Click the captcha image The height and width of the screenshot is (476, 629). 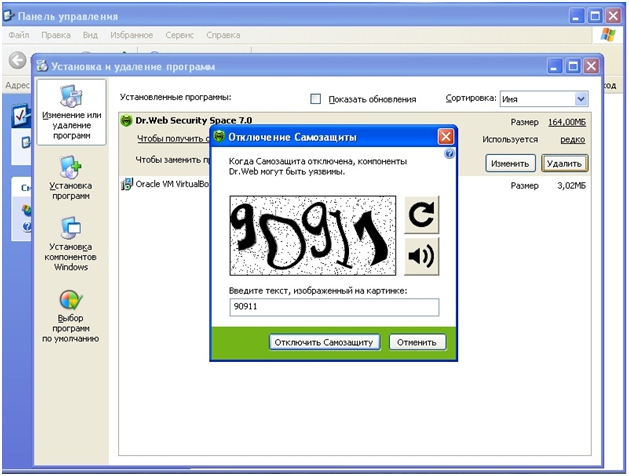coord(312,235)
